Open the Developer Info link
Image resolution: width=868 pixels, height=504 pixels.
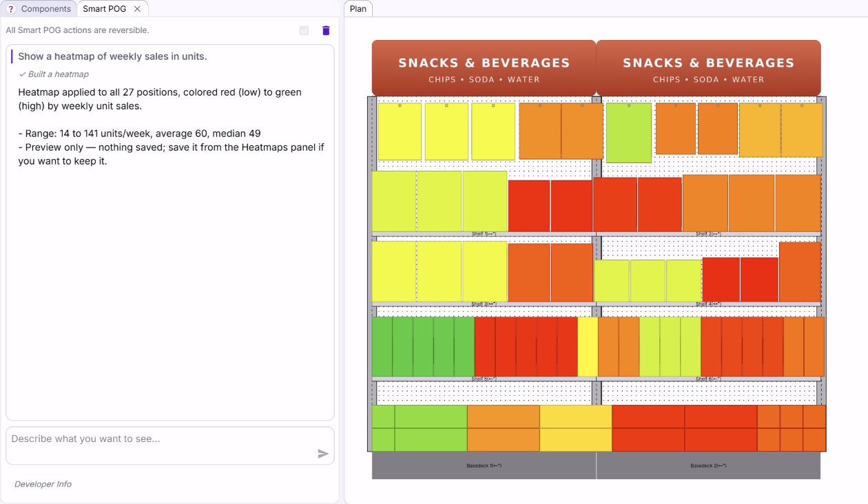43,484
